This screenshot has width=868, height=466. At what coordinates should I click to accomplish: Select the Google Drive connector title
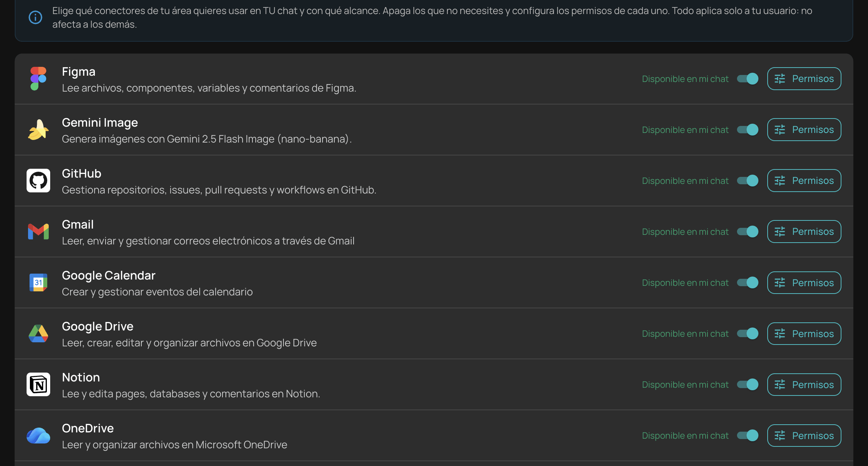point(98,326)
